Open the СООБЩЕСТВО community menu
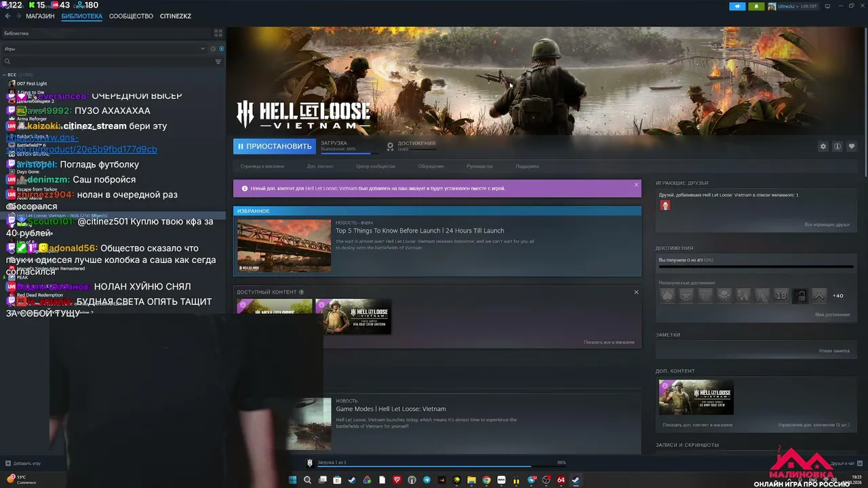Image resolution: width=868 pixels, height=488 pixels. [x=131, y=16]
